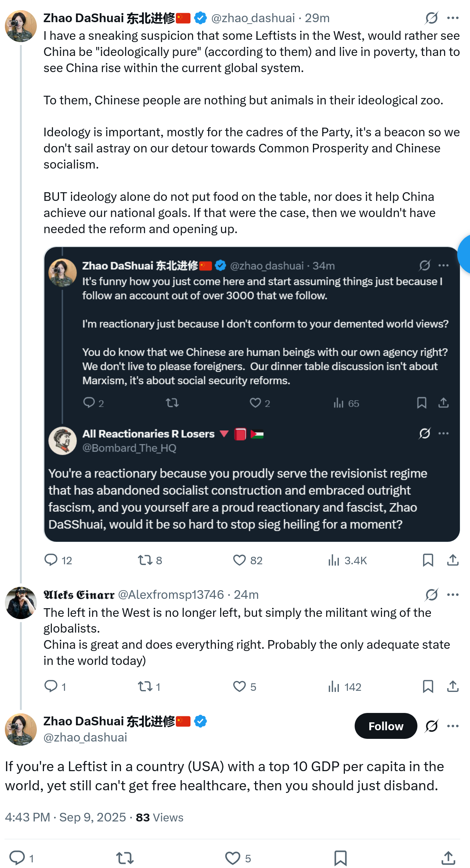This screenshot has height=868, width=470.
Task: Open Alefs Einarr's profile picture
Action: (21, 603)
